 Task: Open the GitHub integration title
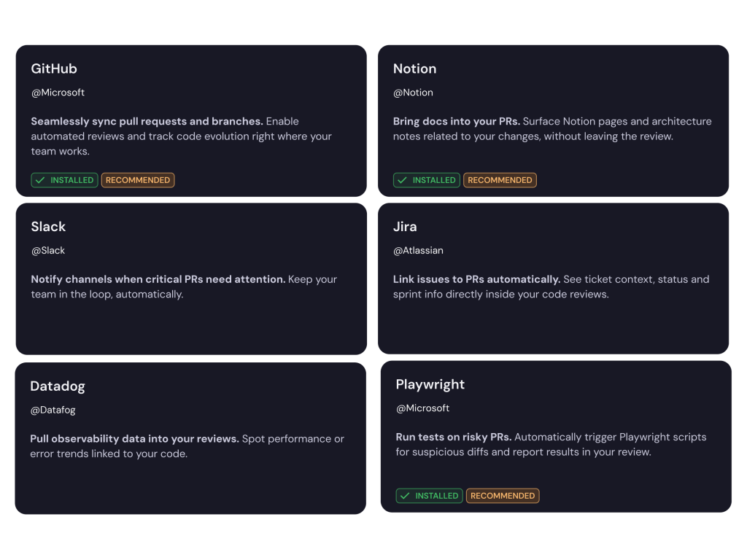point(54,69)
